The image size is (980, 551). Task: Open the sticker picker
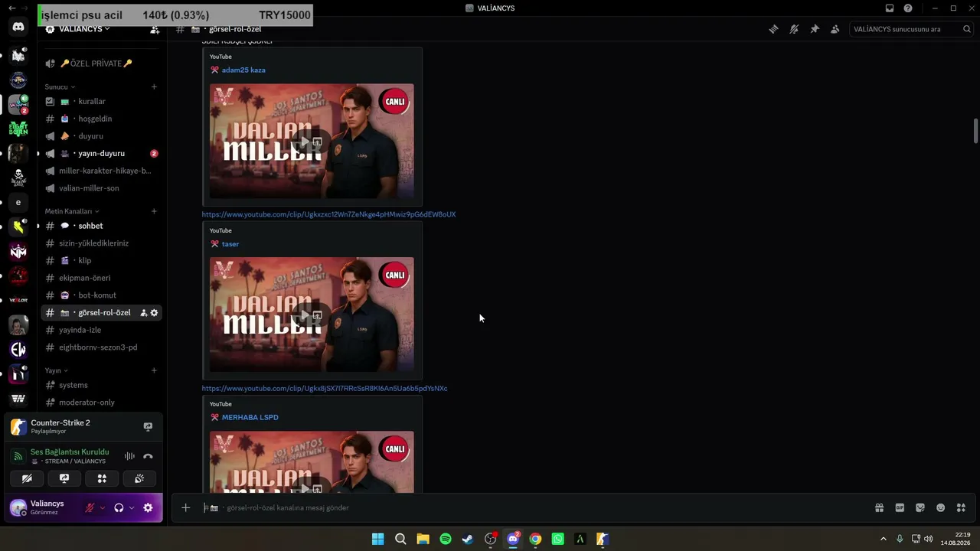(920, 507)
